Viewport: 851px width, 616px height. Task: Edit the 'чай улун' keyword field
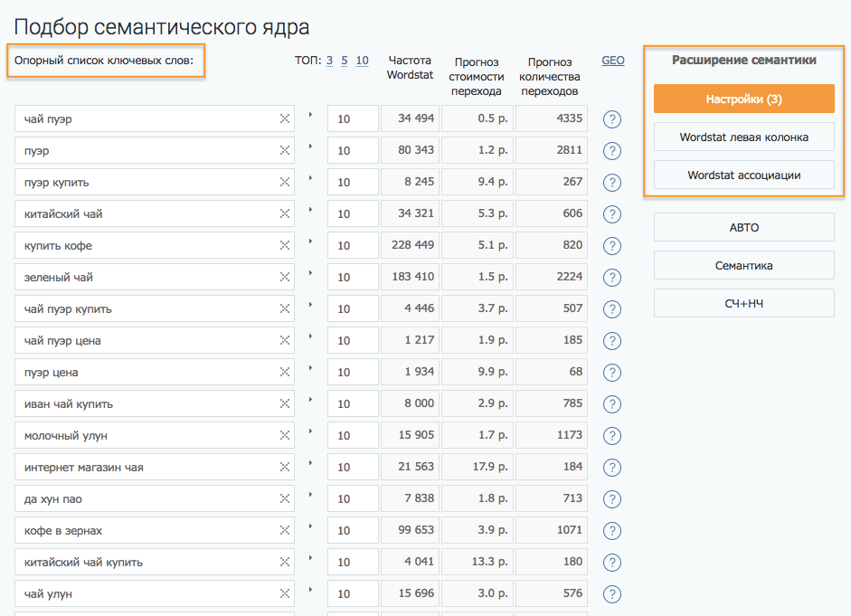tap(145, 594)
